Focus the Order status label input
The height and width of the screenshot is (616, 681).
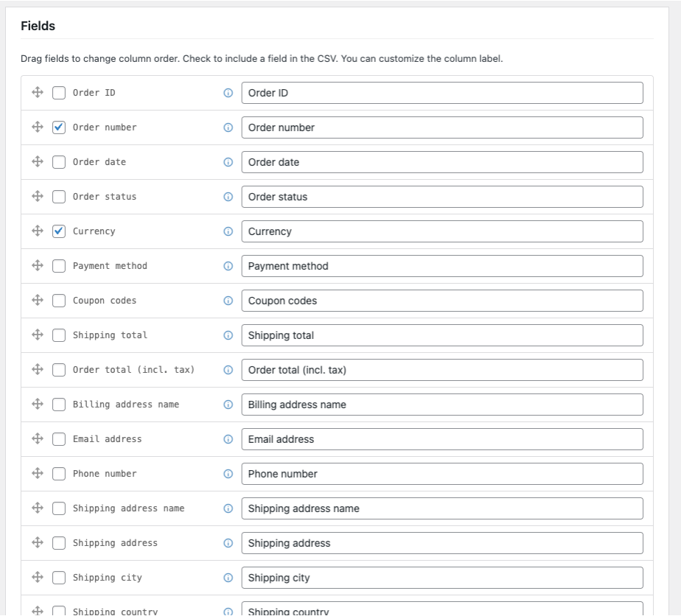tap(441, 197)
